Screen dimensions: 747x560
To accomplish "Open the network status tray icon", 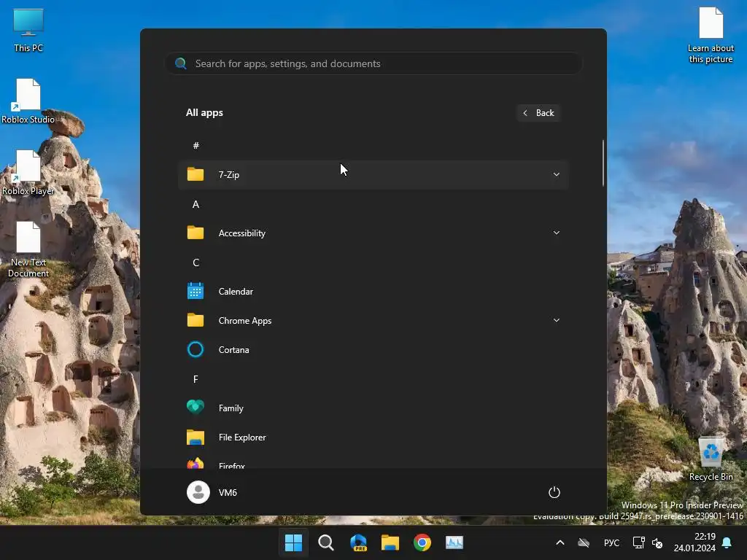I will [639, 542].
